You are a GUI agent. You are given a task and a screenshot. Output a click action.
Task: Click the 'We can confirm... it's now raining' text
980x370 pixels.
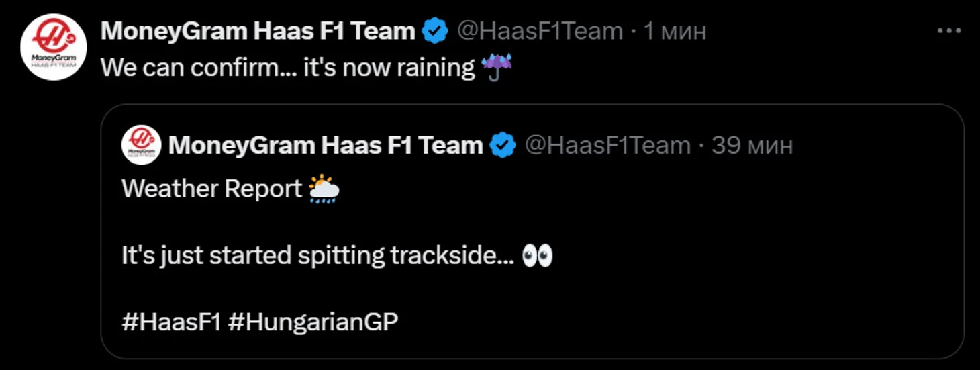point(287,68)
